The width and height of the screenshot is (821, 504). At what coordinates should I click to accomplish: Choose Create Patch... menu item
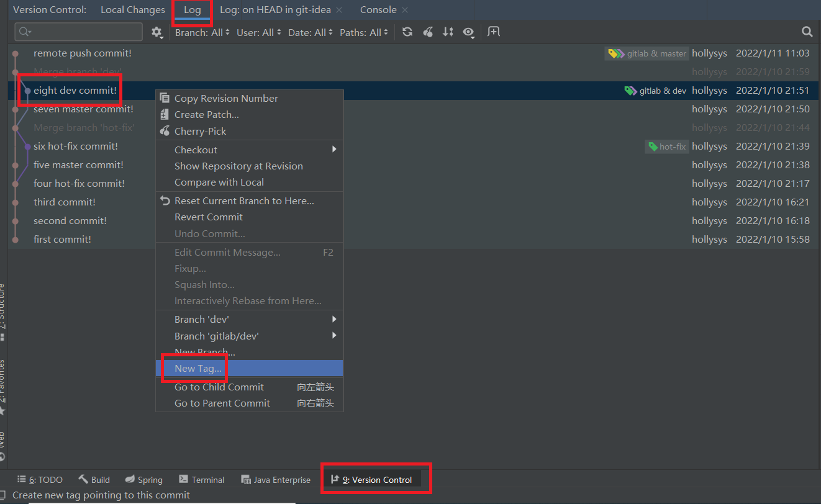(249, 114)
